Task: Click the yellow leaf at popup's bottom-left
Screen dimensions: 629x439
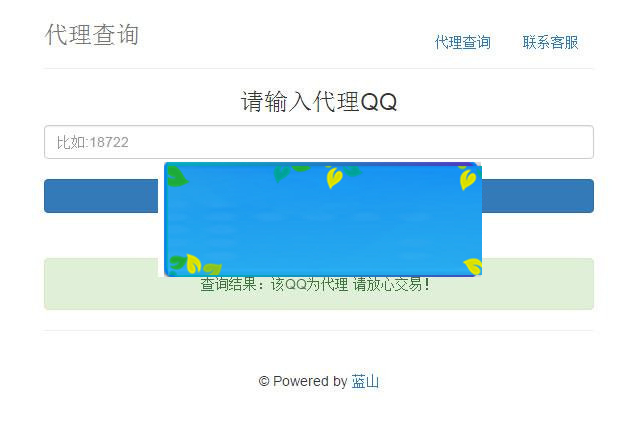Action: click(x=193, y=264)
